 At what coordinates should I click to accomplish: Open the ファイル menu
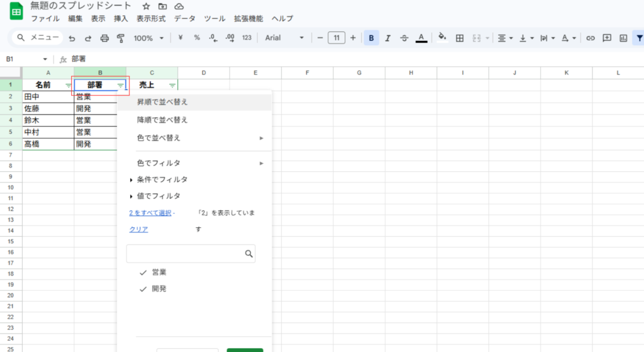[45, 18]
